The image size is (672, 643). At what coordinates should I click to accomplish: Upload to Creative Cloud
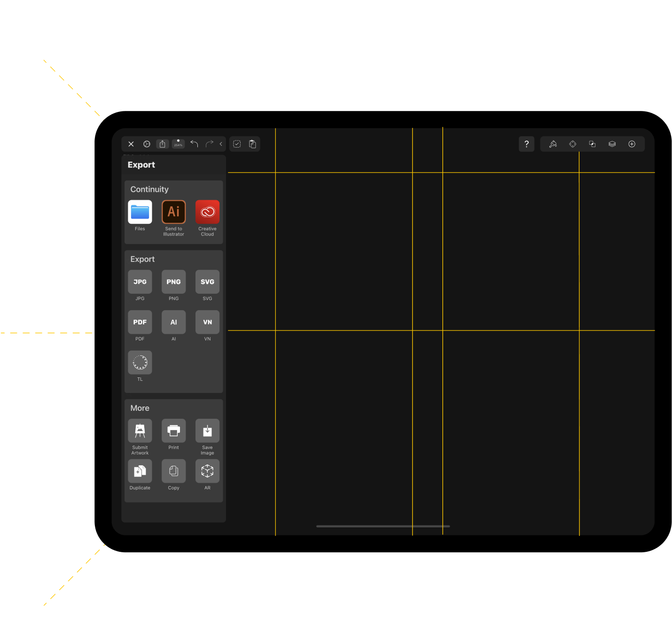pos(207,212)
